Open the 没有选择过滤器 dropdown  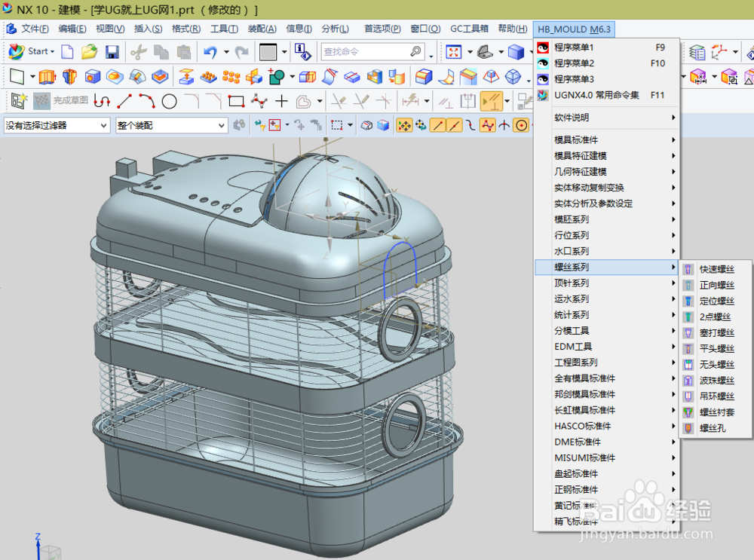click(x=53, y=125)
